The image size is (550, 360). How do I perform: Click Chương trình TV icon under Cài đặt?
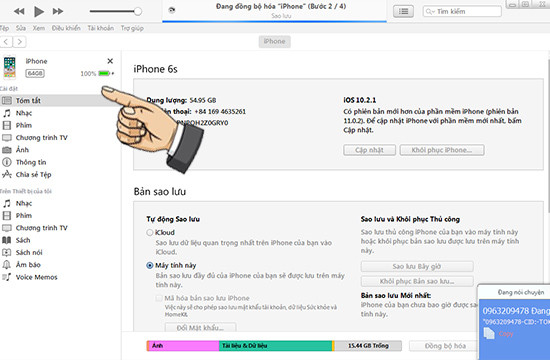pos(7,138)
